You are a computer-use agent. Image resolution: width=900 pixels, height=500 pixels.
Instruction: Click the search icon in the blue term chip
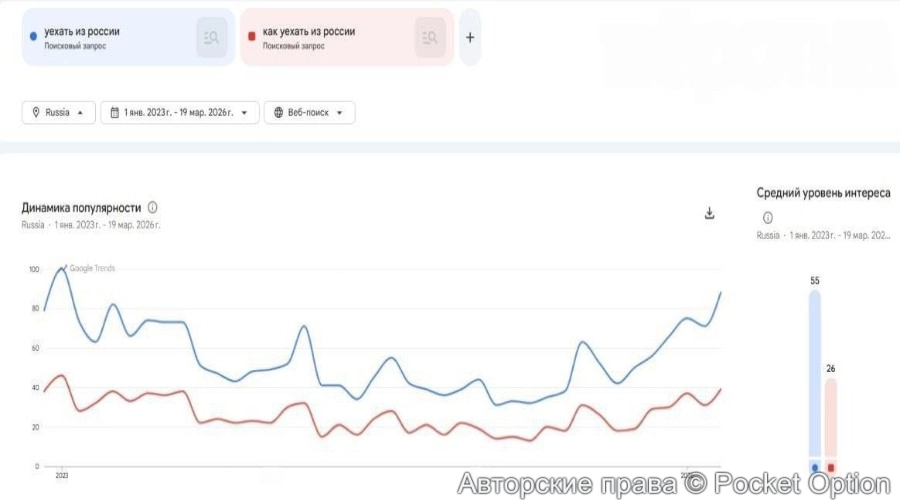coord(211,38)
